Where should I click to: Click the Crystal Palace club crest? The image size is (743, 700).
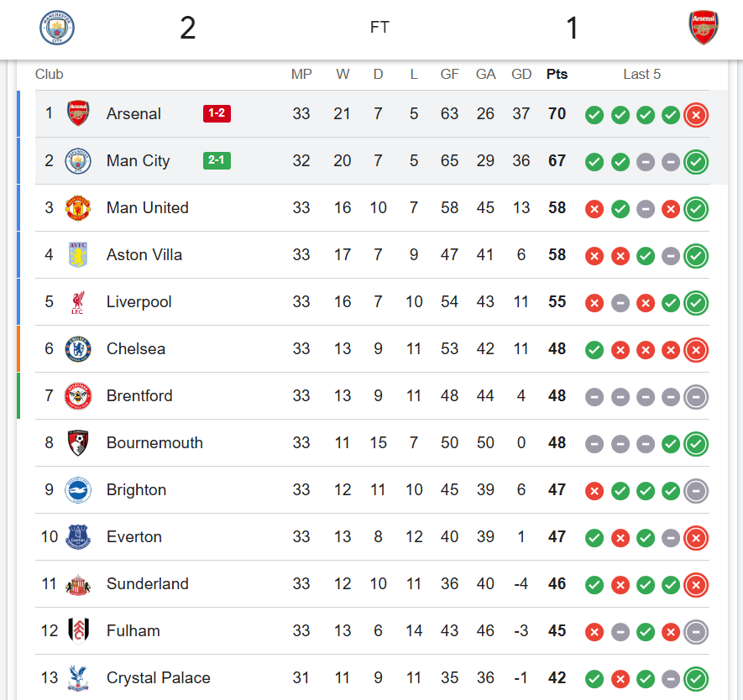(x=78, y=678)
